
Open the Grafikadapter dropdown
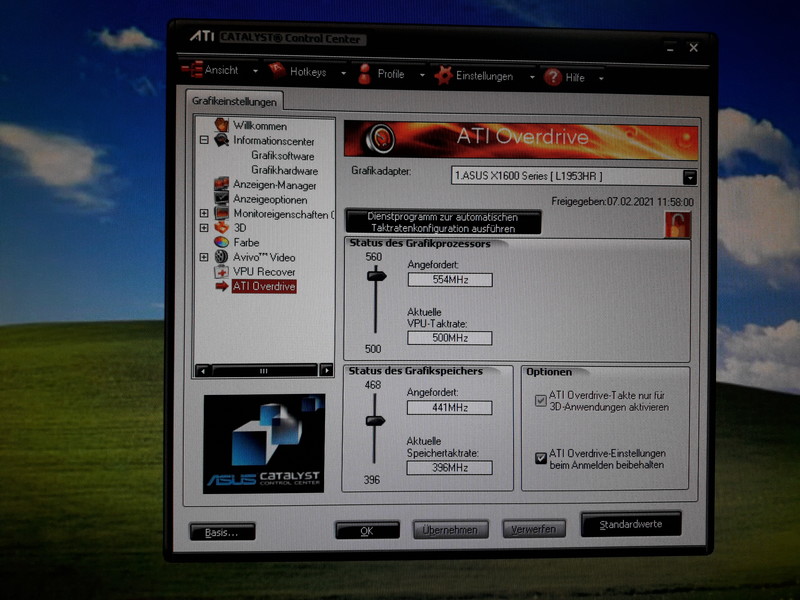point(690,178)
